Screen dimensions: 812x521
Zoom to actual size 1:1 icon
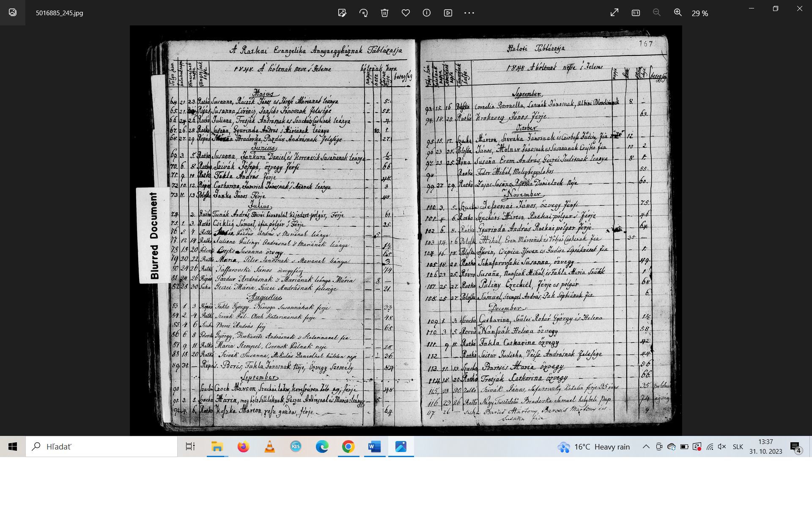(636, 13)
